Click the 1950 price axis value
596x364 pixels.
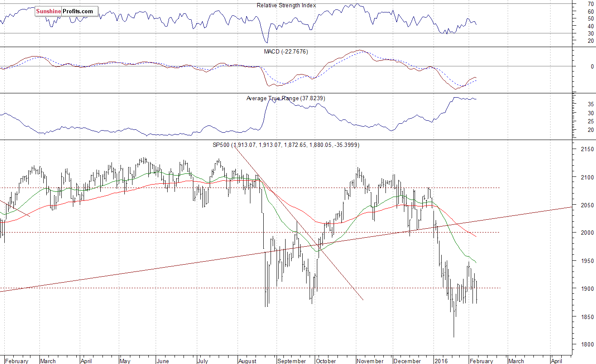click(x=587, y=261)
